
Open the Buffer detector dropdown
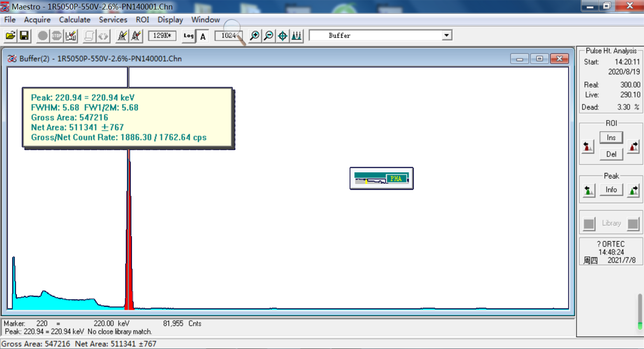pyautogui.click(x=446, y=35)
